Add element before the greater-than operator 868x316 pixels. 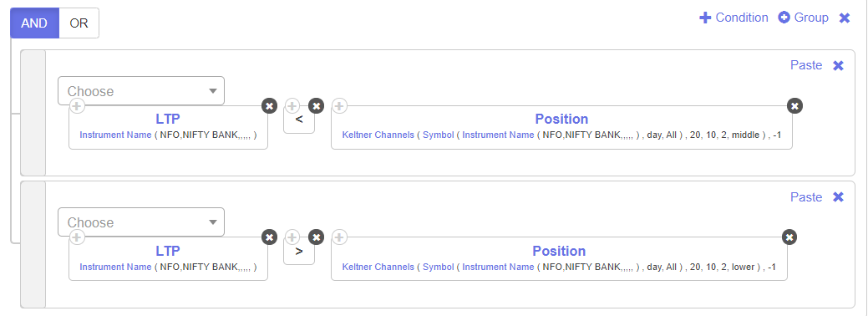[x=292, y=237]
